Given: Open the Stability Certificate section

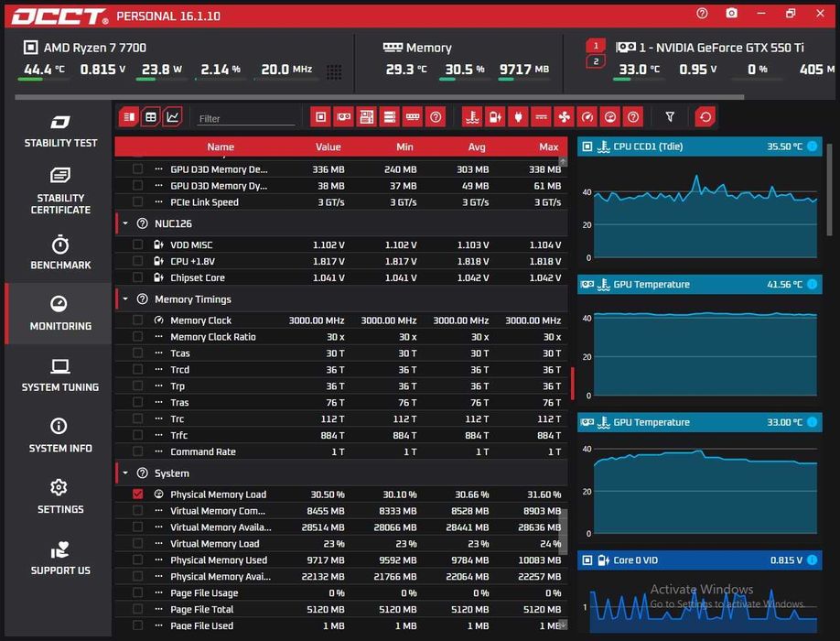Looking at the screenshot, I should pos(60,190).
